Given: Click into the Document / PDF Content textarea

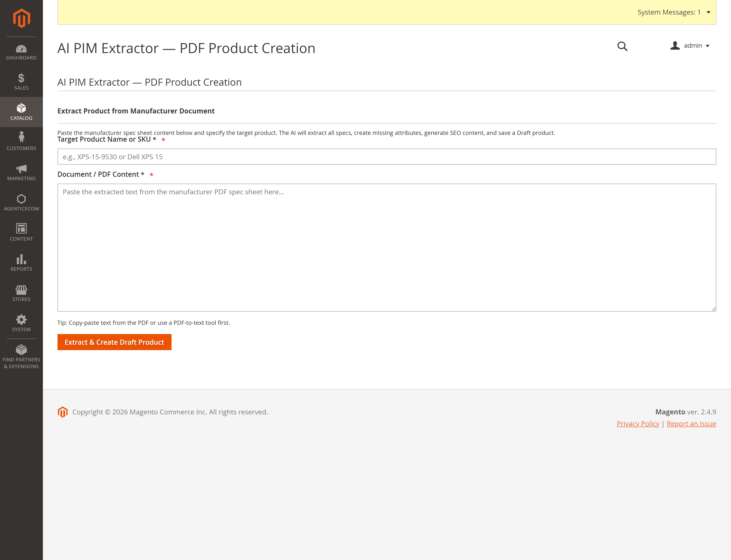Looking at the screenshot, I should coord(387,248).
